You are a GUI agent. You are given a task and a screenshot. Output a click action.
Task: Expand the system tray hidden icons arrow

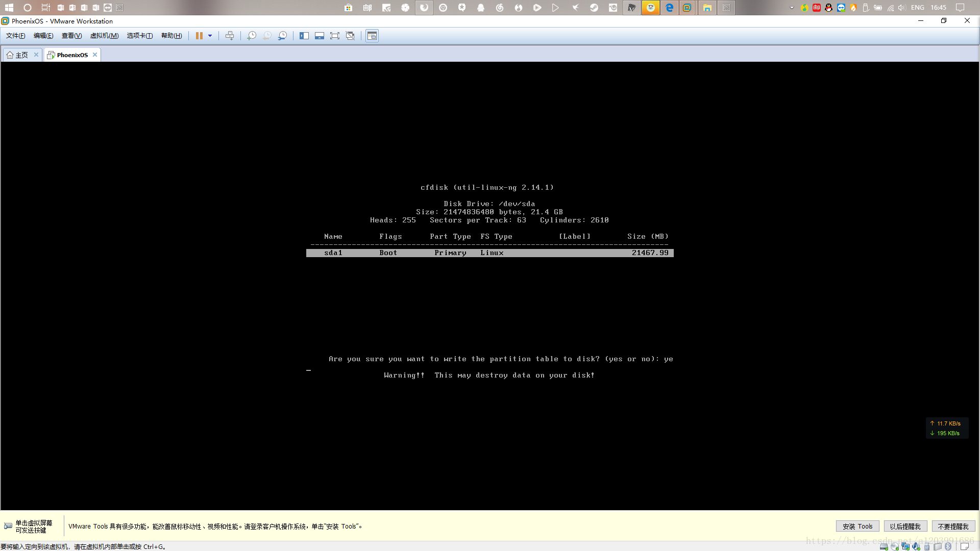point(792,8)
